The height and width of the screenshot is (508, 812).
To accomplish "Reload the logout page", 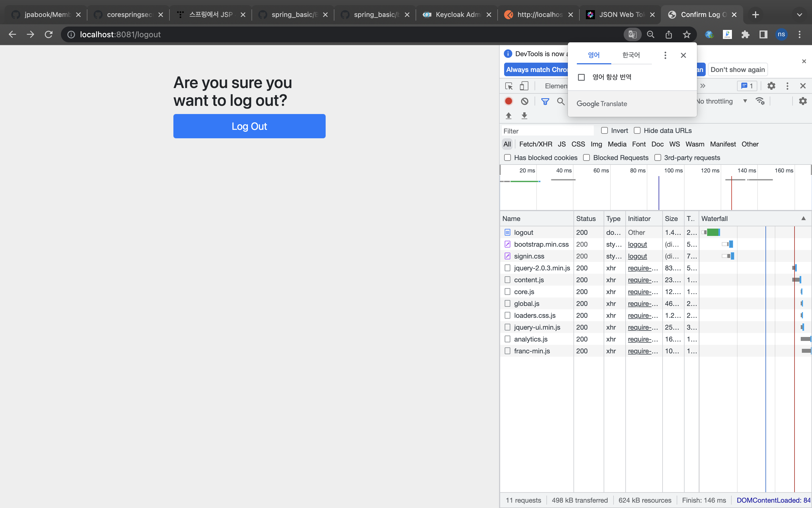I will (x=49, y=34).
